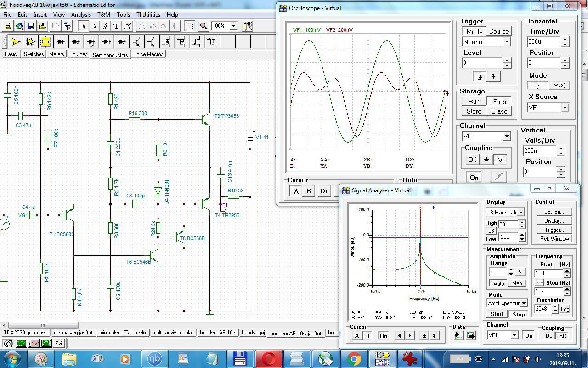Click the Ref.-Window button in Control

[x=554, y=239]
